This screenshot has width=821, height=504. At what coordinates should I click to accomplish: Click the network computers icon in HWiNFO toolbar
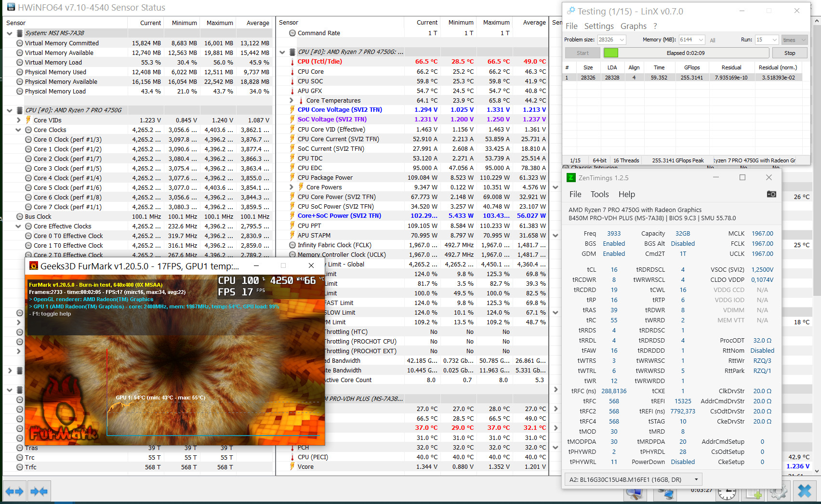[666, 493]
